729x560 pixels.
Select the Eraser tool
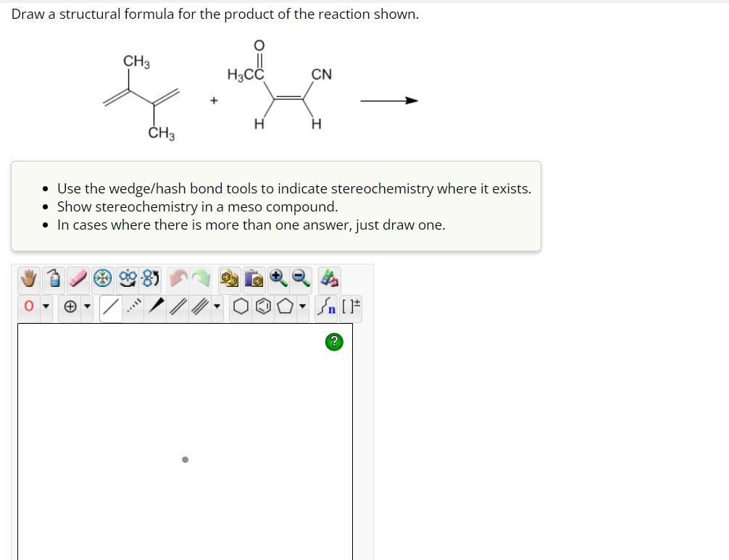[x=78, y=277]
